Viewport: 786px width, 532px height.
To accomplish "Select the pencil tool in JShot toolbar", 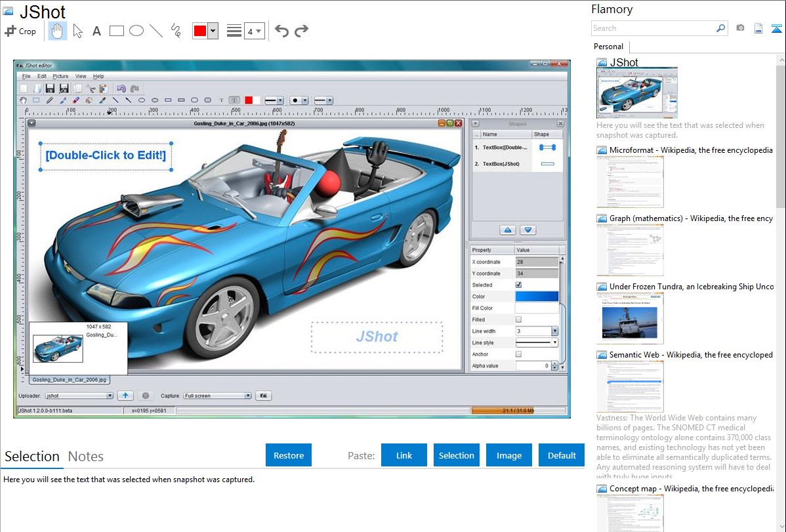I will [50, 100].
